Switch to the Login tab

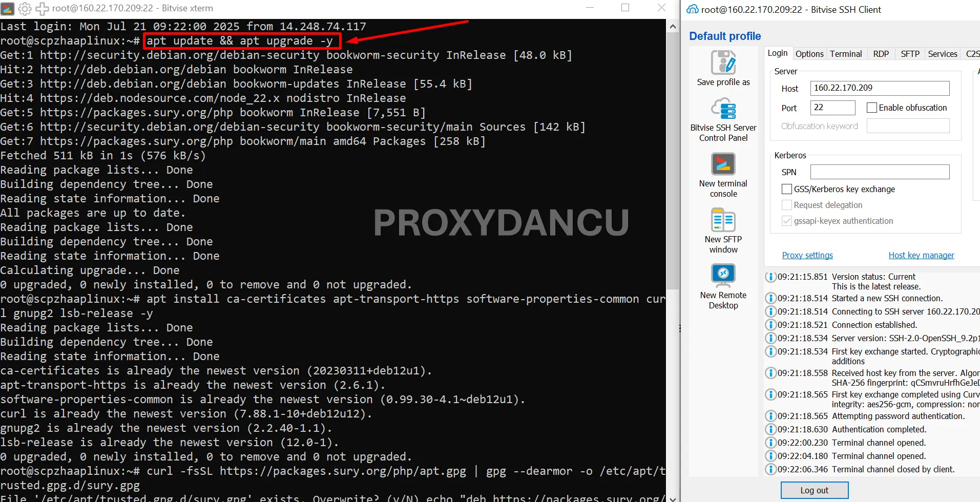[777, 53]
